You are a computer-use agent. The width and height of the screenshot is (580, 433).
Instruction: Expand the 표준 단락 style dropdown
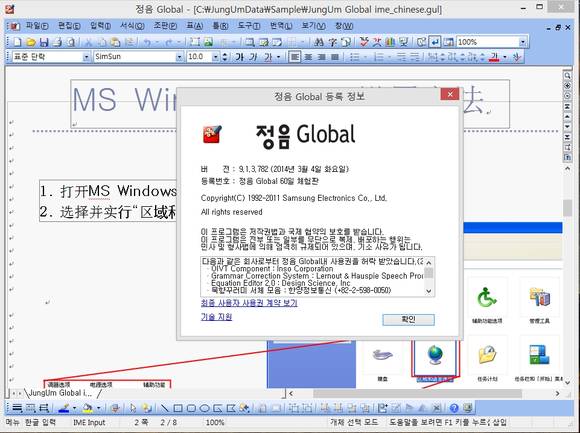pos(86,57)
